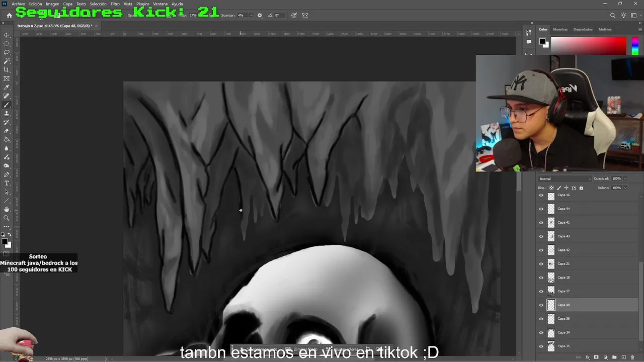The height and width of the screenshot is (362, 644).
Task: Select the Frame tool
Action: 7,78
